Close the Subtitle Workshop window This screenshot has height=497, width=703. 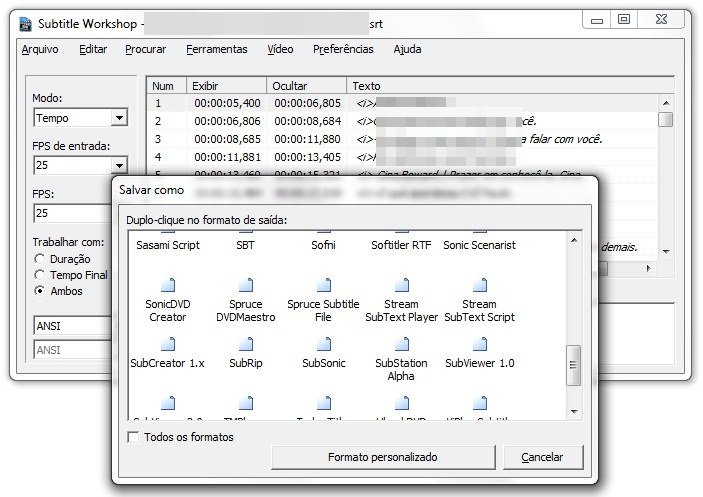[661, 19]
